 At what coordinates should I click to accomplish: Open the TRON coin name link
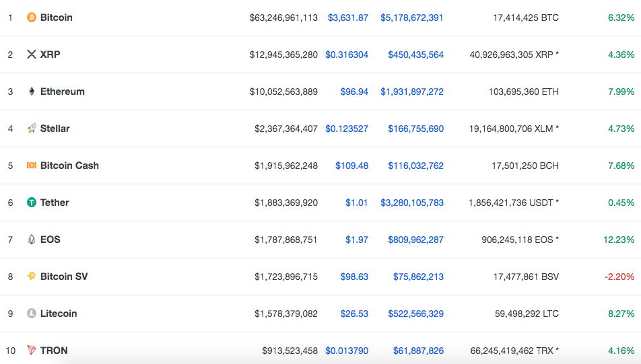click(x=54, y=351)
